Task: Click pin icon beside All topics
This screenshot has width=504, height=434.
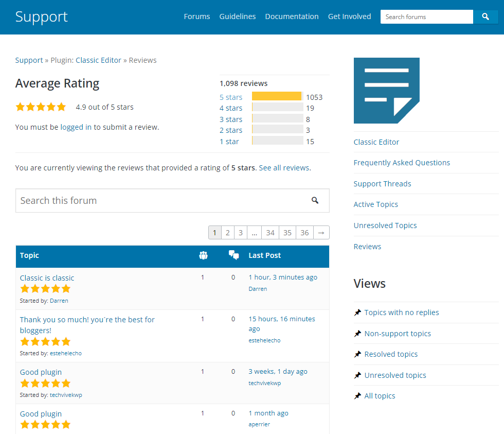Action: tap(357, 396)
